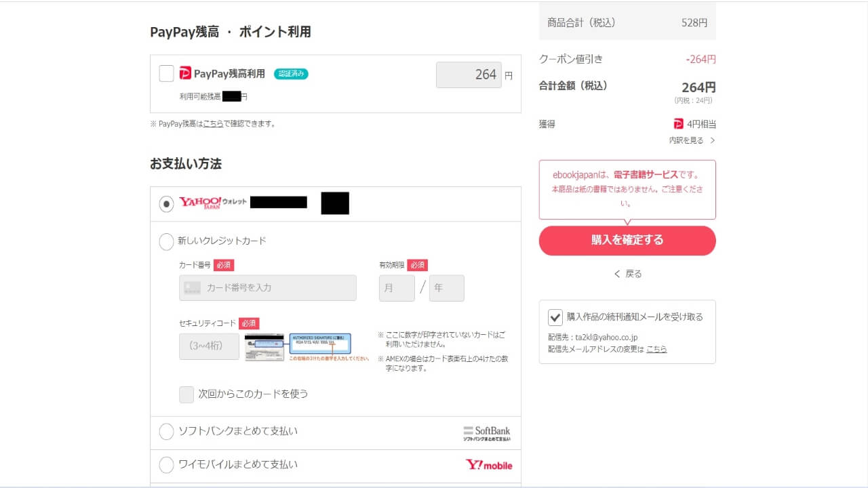Screen dimensions: 868x488
Task: Uncheck the 続刊通知メール checkbox
Action: click(x=555, y=317)
